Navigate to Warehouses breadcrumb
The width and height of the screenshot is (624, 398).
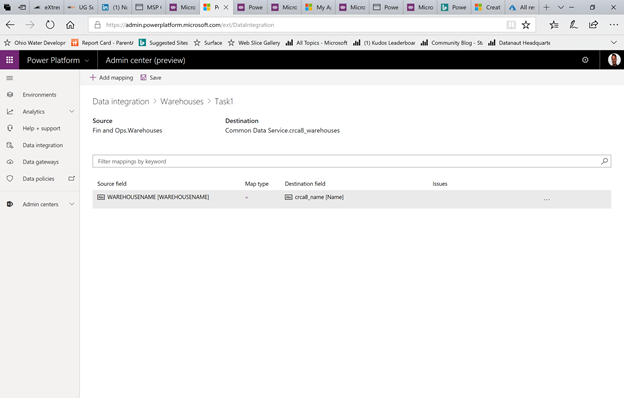182,101
